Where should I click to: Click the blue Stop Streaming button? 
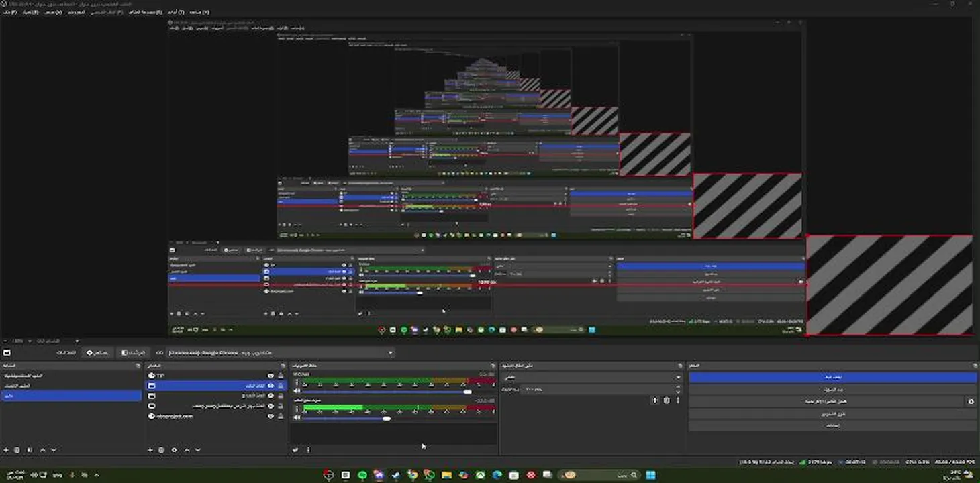[x=832, y=378]
